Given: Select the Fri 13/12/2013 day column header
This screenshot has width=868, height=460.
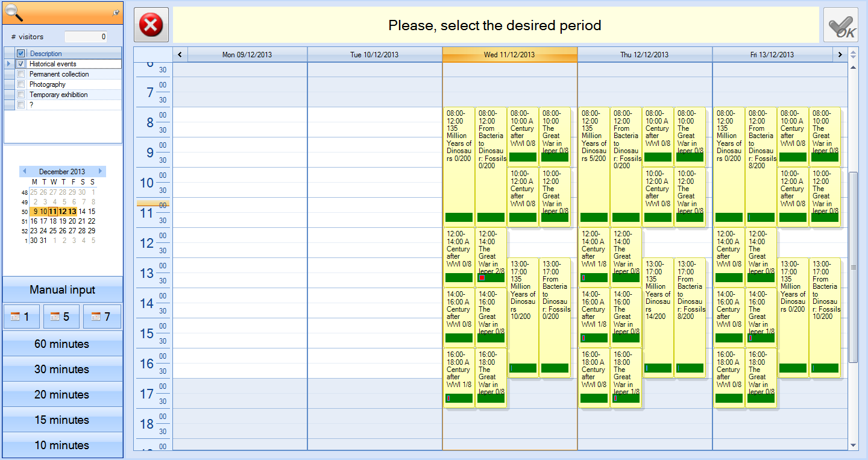Looking at the screenshot, I should [772, 55].
